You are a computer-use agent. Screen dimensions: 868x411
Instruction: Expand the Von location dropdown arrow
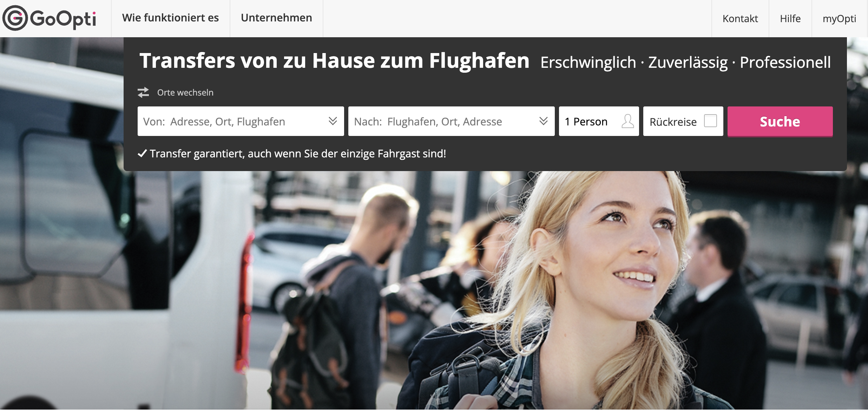click(333, 121)
